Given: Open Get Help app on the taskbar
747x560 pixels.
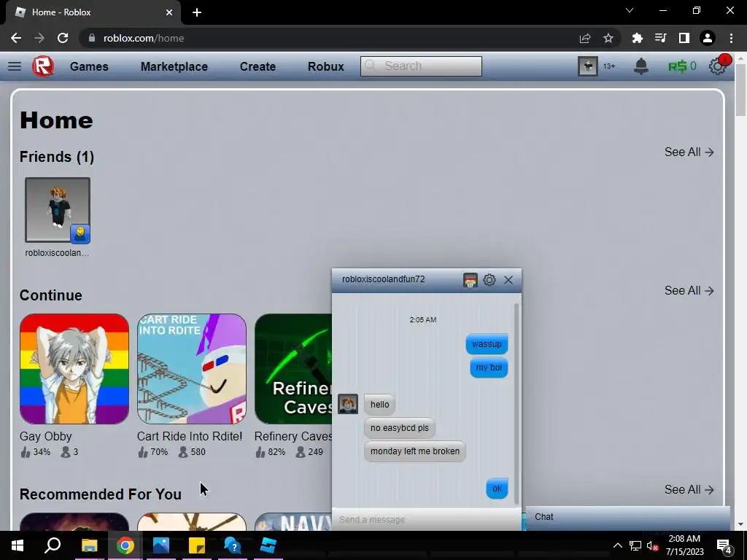Looking at the screenshot, I should [x=233, y=545].
